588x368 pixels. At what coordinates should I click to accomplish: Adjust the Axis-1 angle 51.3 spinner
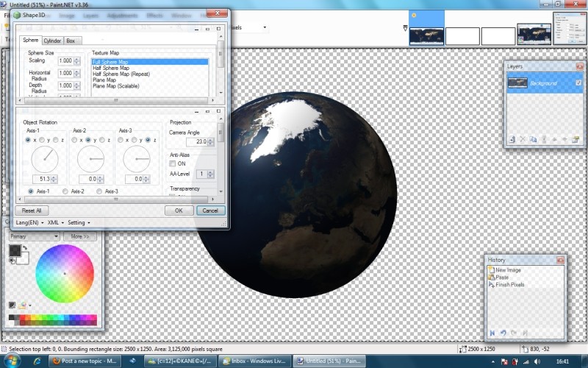tap(54, 179)
